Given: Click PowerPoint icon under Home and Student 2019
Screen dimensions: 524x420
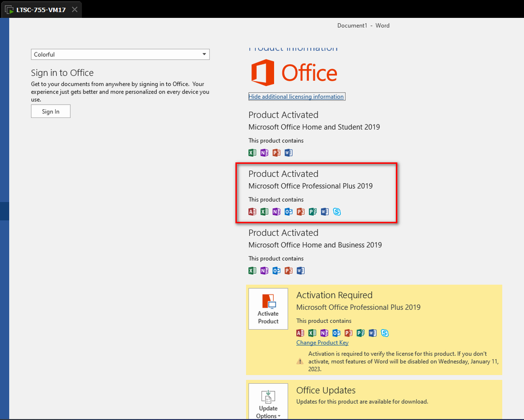Looking at the screenshot, I should 276,153.
